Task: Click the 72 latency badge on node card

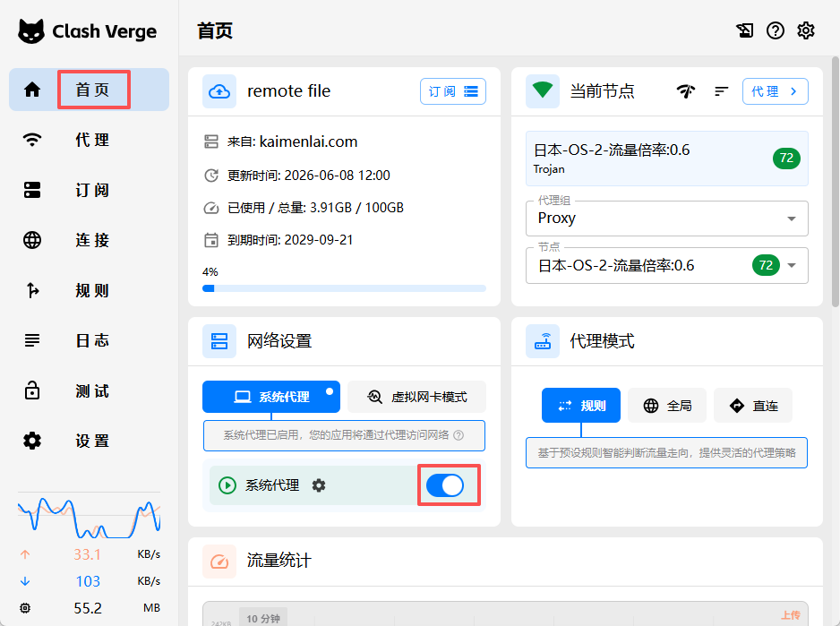Action: tap(786, 159)
